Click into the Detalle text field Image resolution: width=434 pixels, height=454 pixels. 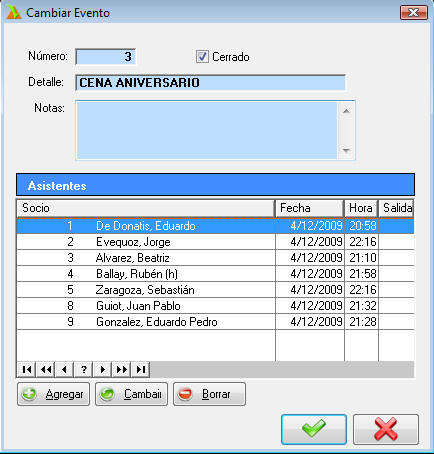click(x=210, y=83)
